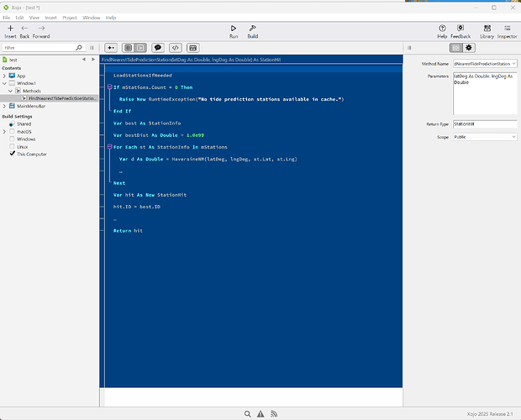521x420 pixels.
Task: Click the Run button in toolbar
Action: (233, 29)
